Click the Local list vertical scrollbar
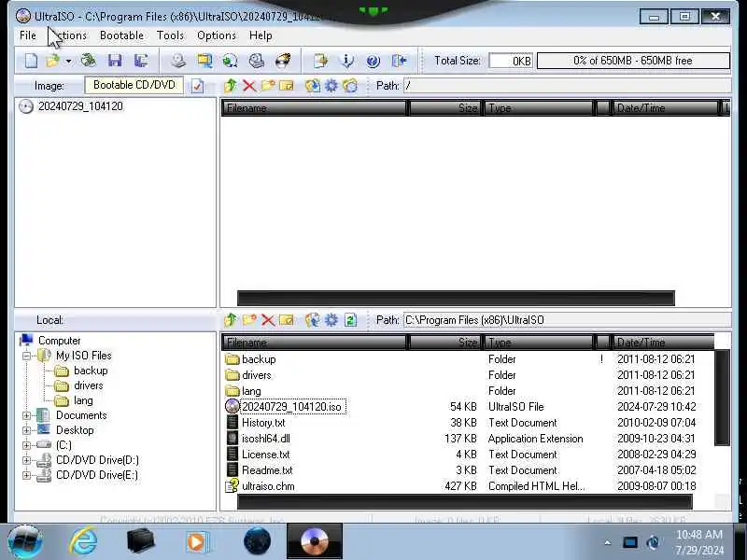 tap(722, 398)
